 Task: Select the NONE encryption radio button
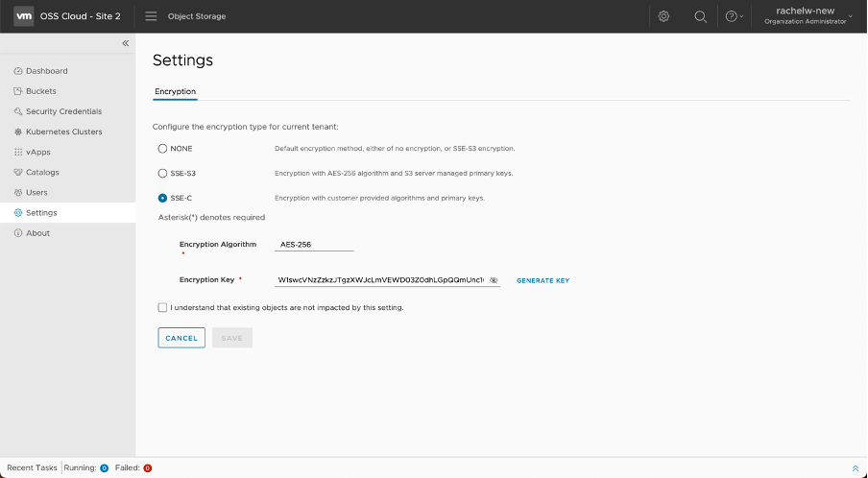coord(162,149)
